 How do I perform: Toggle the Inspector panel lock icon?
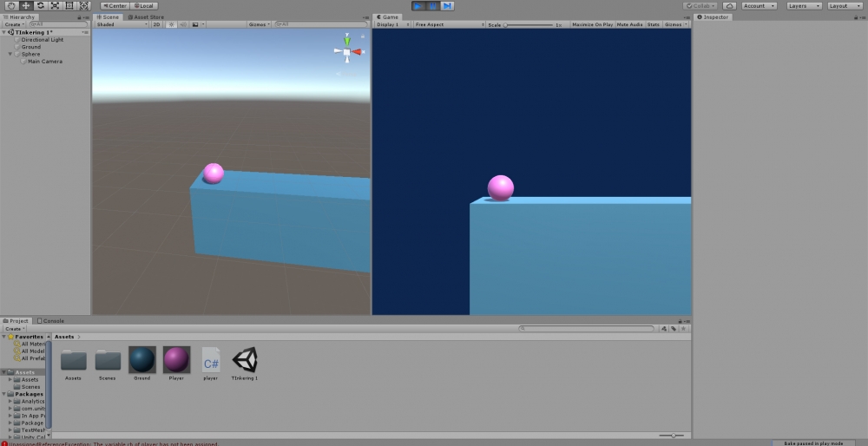click(857, 17)
